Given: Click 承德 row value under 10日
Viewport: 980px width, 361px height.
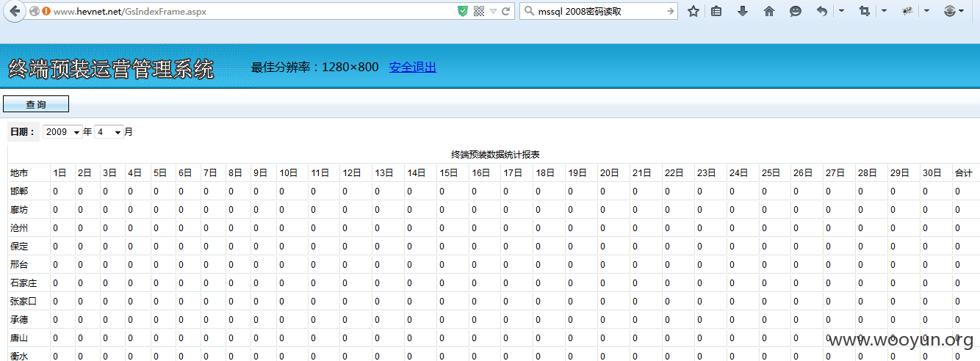Looking at the screenshot, I should [281, 320].
